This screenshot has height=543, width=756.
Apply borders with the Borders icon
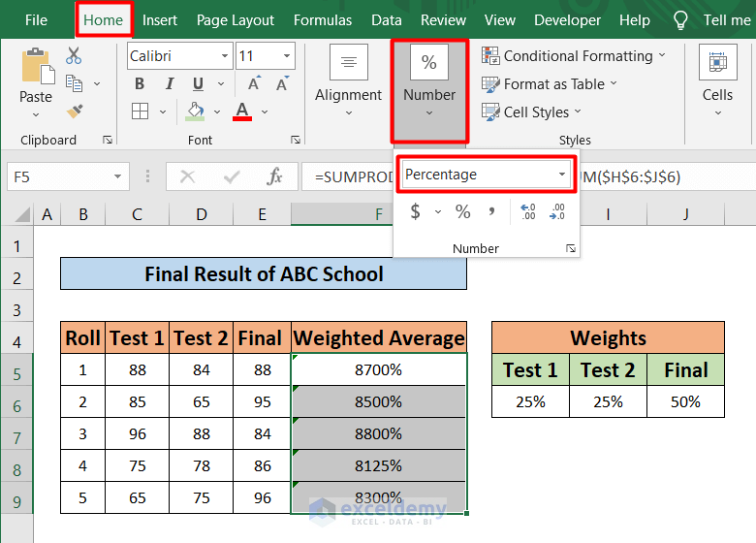140,112
